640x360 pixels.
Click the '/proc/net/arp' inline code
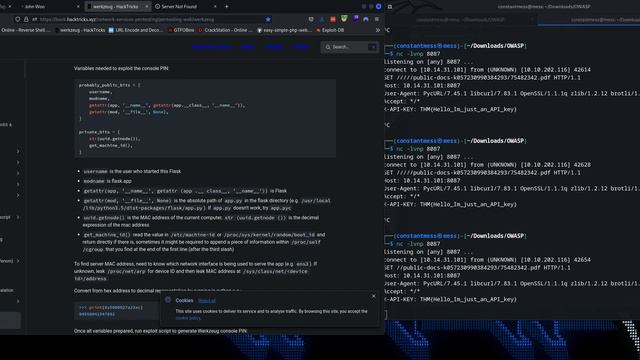tap(126, 271)
